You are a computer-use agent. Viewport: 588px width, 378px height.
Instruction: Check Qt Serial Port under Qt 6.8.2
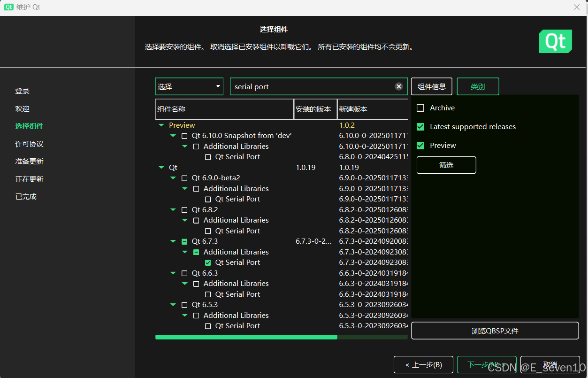tap(207, 231)
